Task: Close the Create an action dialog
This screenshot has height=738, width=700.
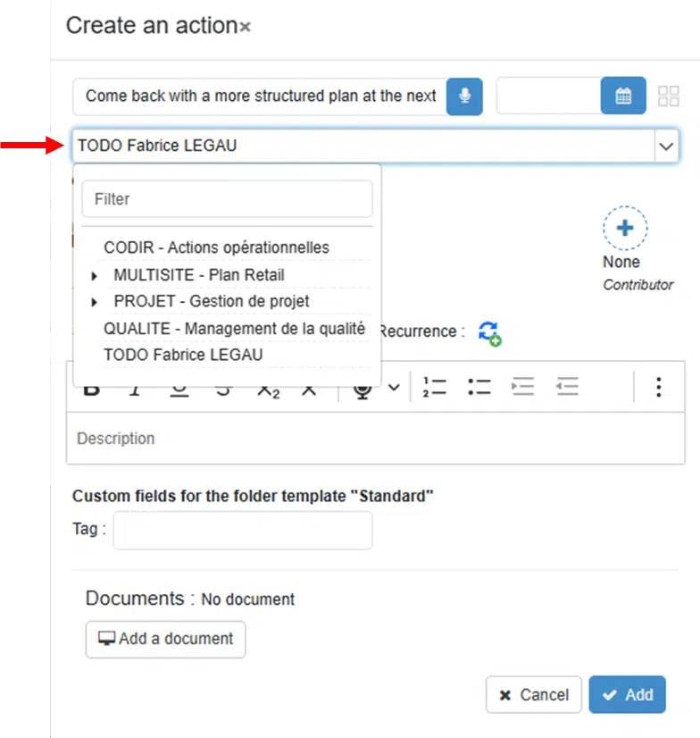Action: [246, 28]
